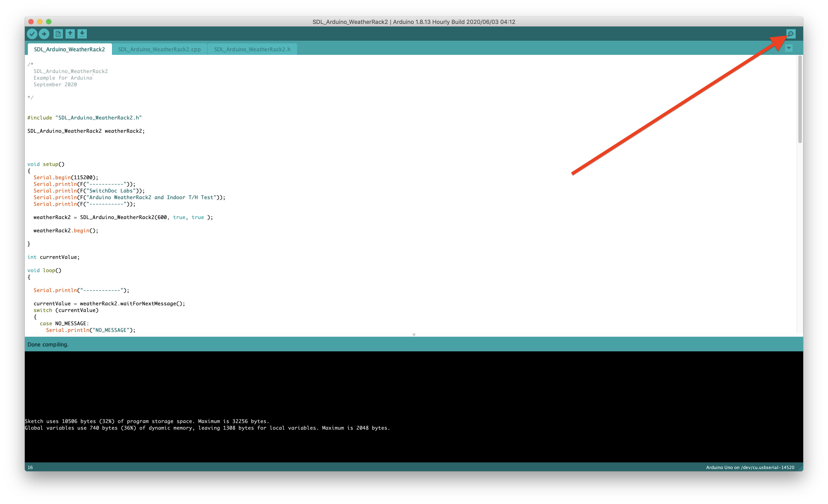Open the tab options dropdown arrow
Screen dimensions: 828x504
[789, 48]
